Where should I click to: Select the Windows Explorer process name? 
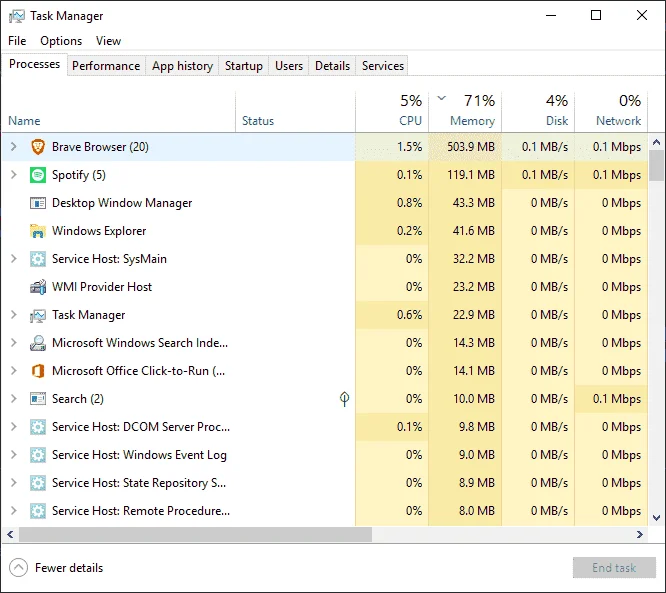[x=99, y=231]
